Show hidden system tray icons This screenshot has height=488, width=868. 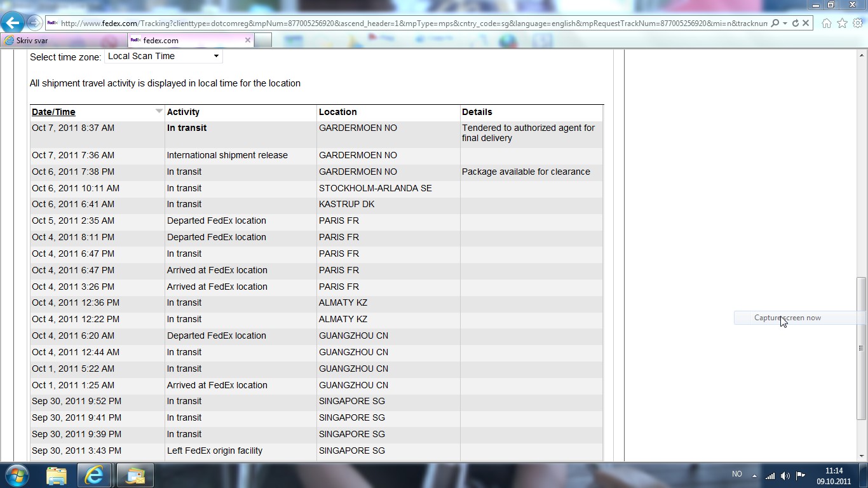pyautogui.click(x=754, y=475)
